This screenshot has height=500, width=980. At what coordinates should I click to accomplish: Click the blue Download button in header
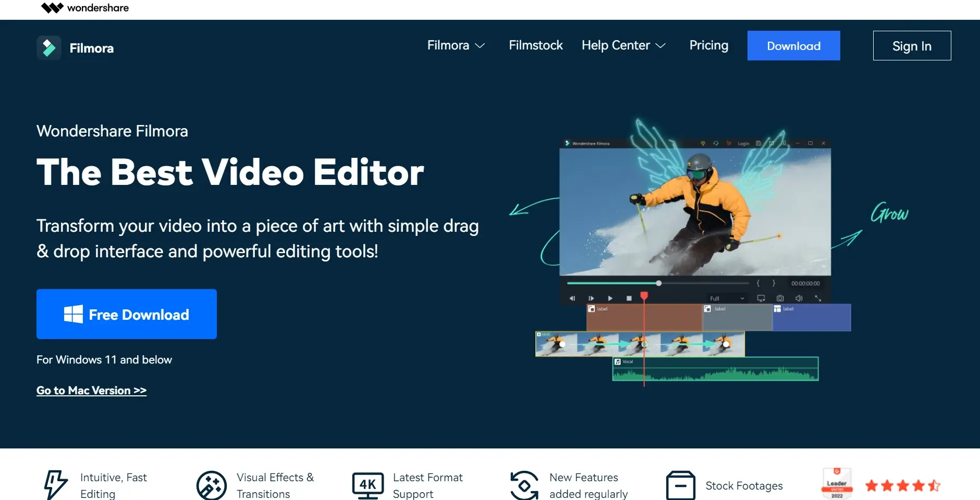(793, 46)
